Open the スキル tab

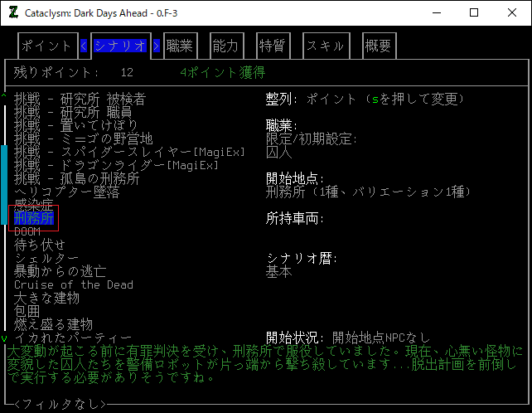click(326, 46)
